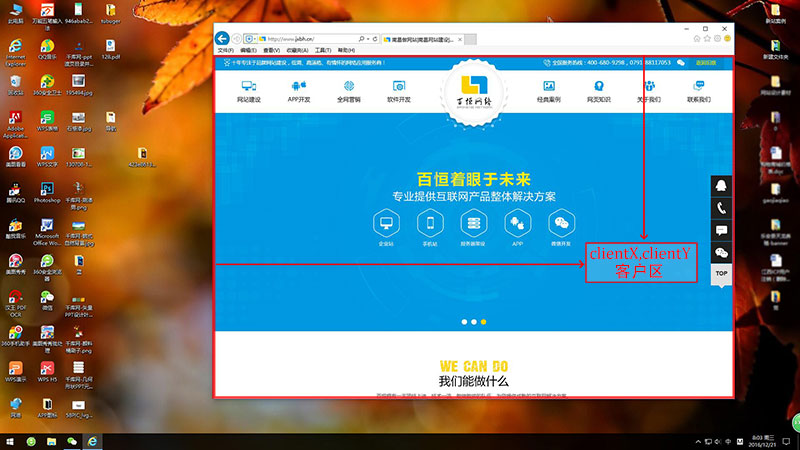Click the TOP back-to-top button
The image size is (800, 450).
[721, 273]
